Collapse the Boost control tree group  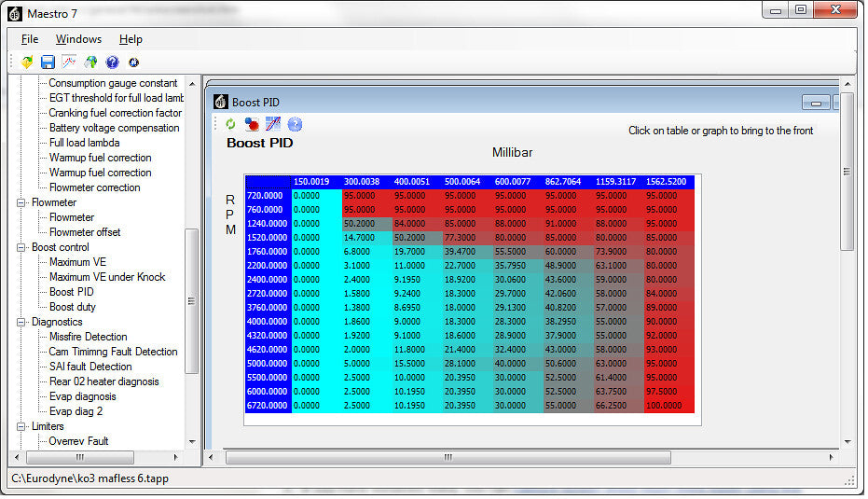click(x=21, y=247)
